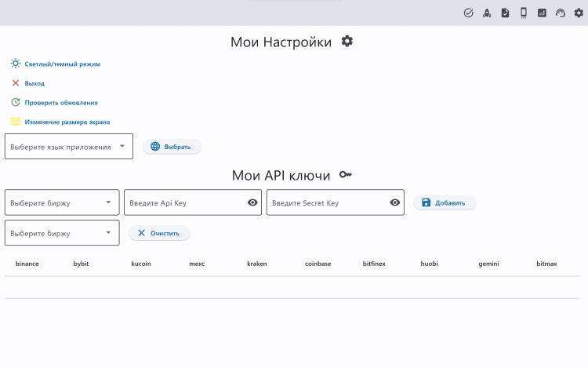The width and height of the screenshot is (588, 368).
Task: Click the speedometer gauge icon in toolbar
Action: [560, 13]
